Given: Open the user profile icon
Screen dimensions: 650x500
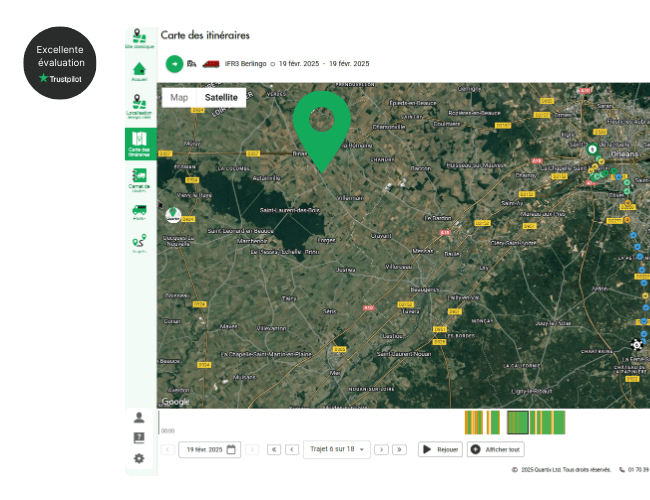Looking at the screenshot, I should coord(139,417).
